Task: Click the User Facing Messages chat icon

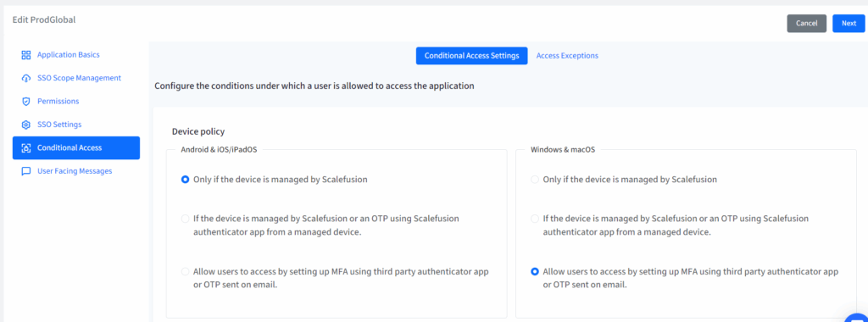Action: (x=25, y=171)
